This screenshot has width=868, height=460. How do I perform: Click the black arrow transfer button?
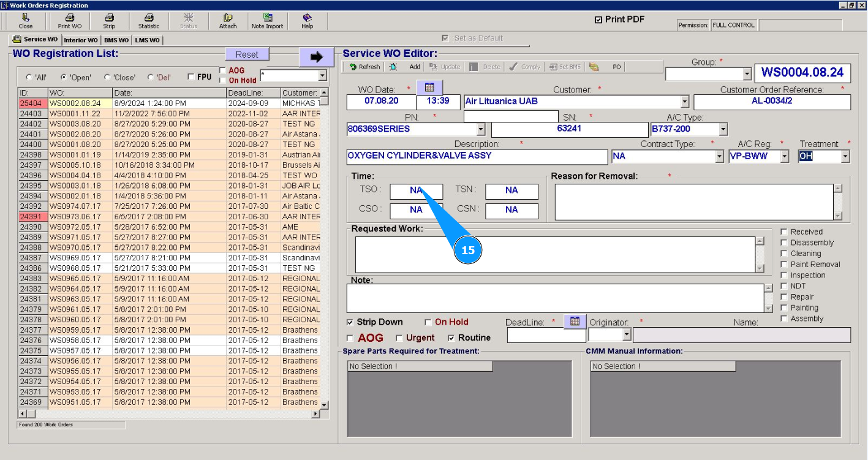316,57
